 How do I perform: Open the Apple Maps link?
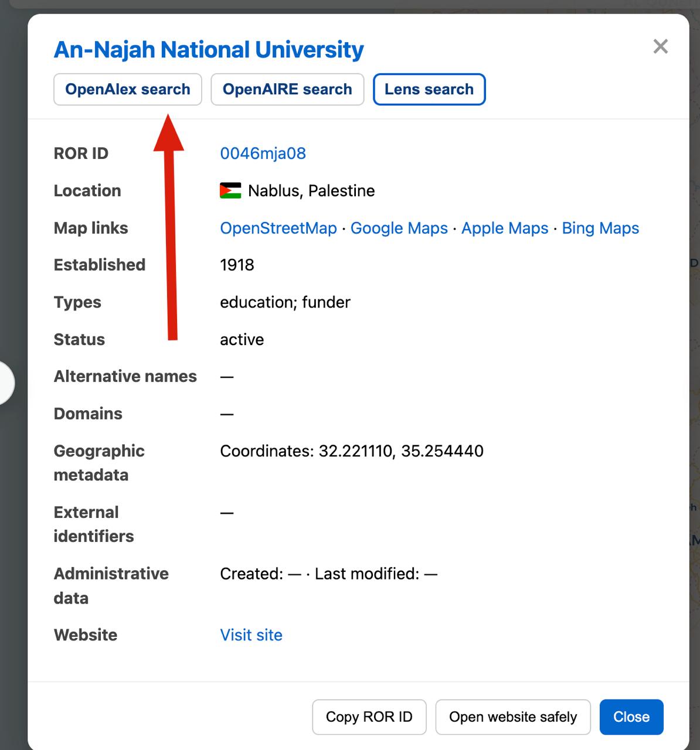pos(504,229)
